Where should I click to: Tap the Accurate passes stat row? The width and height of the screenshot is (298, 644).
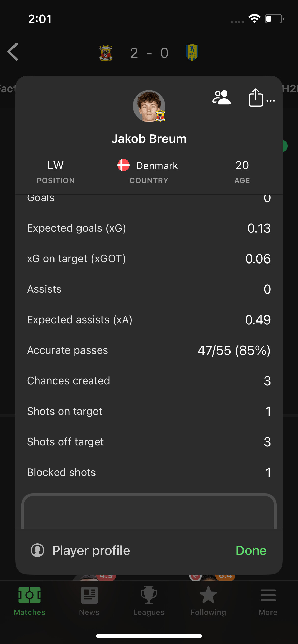149,350
